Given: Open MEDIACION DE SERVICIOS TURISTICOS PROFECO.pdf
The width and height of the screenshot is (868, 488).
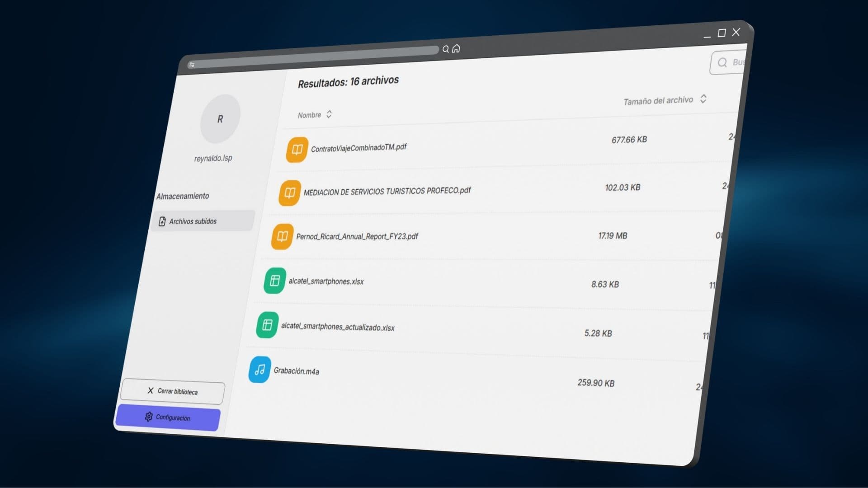Looking at the screenshot, I should 387,191.
